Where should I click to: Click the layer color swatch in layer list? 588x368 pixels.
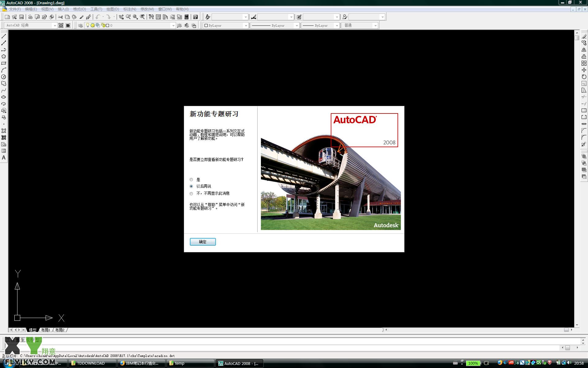coord(107,25)
